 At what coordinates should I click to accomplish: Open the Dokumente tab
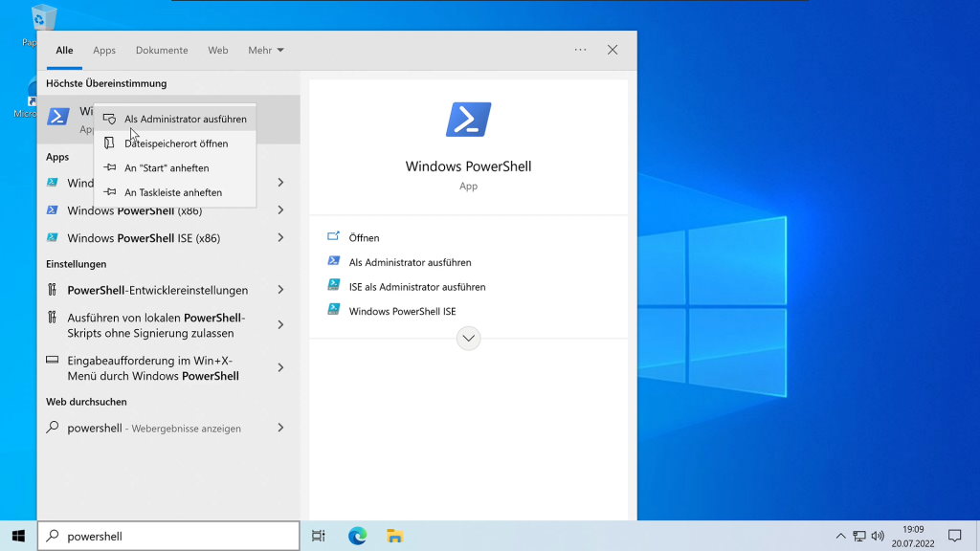coord(162,50)
